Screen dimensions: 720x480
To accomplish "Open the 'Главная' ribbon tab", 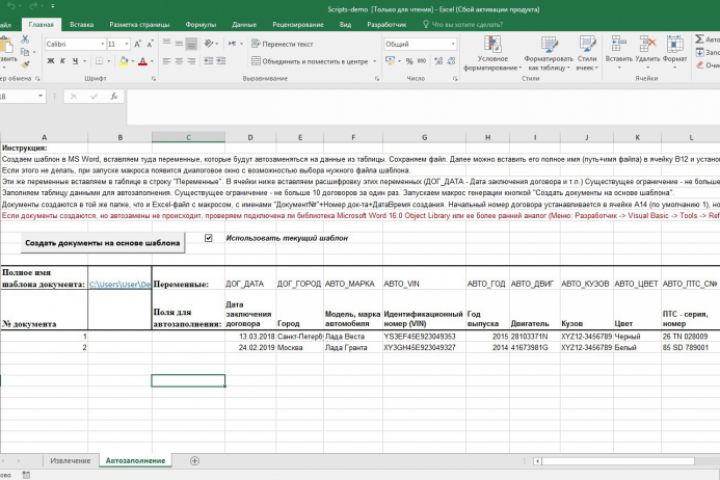I will 41,24.
